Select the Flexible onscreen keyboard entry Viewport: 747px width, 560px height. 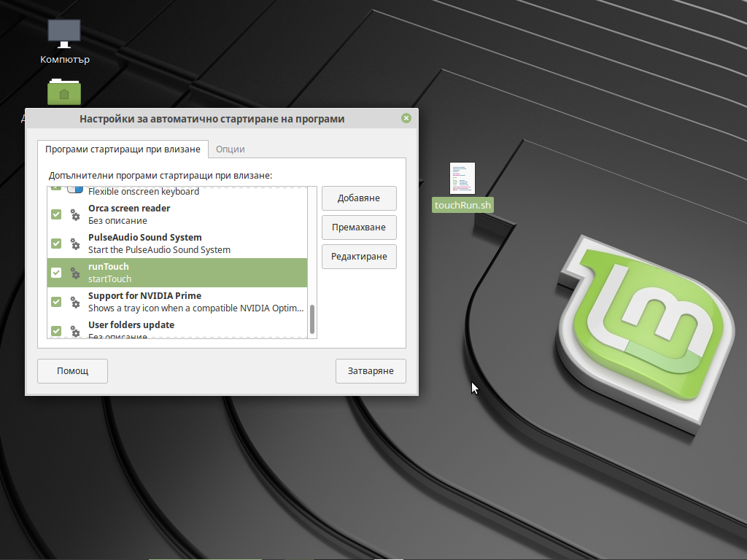(x=177, y=192)
